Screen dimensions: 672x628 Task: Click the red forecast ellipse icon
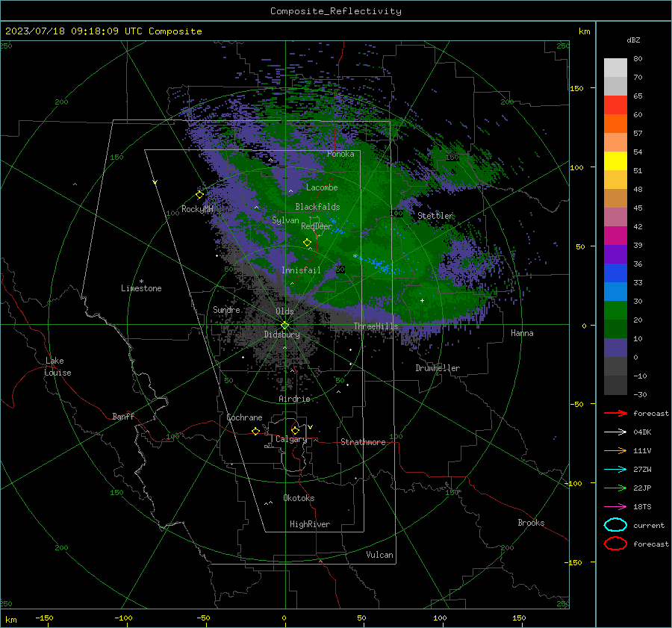pos(615,544)
